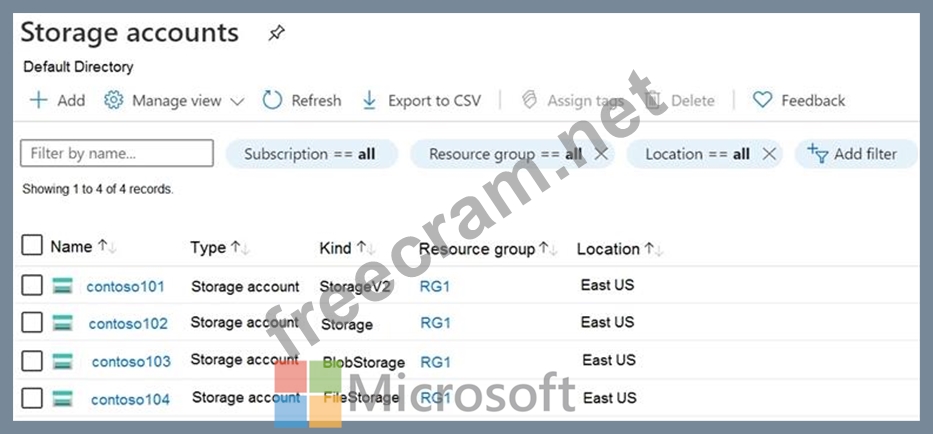Focus the Filter by name field

(x=117, y=153)
